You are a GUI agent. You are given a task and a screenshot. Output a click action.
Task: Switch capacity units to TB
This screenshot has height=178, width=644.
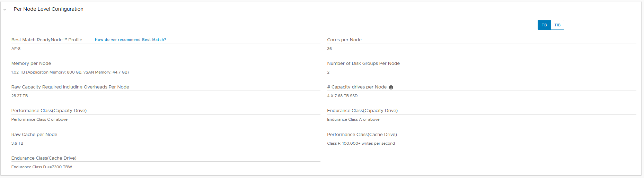click(544, 25)
